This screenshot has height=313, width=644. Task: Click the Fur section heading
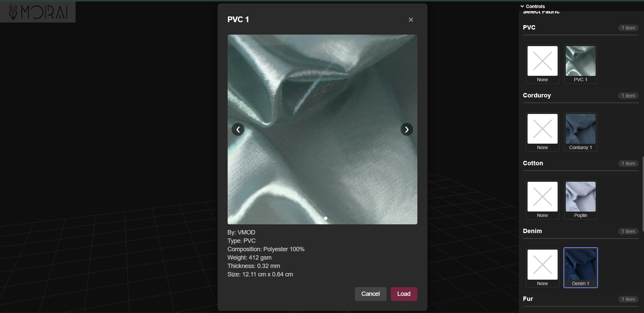[x=528, y=299]
